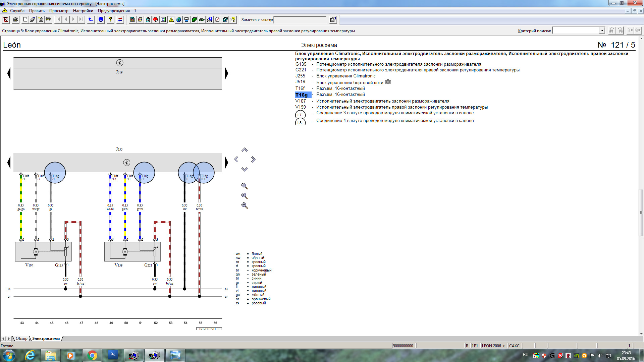Click the Критерий поиска search field

[x=576, y=31]
